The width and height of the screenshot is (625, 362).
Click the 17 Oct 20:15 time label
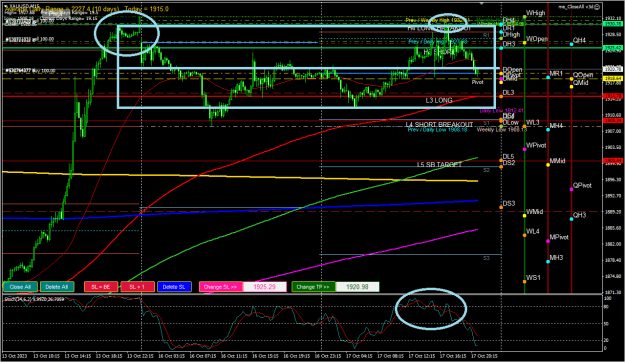point(484,356)
